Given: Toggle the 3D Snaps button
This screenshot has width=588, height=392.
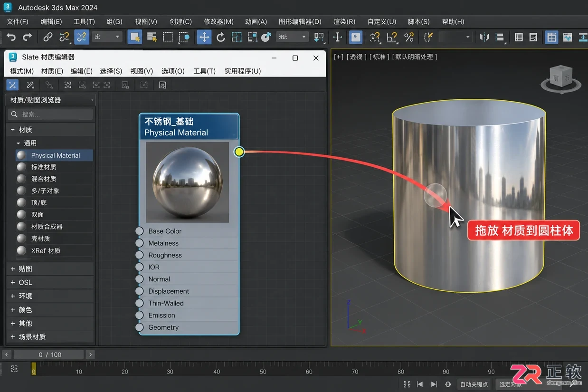Looking at the screenshot, I should pyautogui.click(x=375, y=37).
